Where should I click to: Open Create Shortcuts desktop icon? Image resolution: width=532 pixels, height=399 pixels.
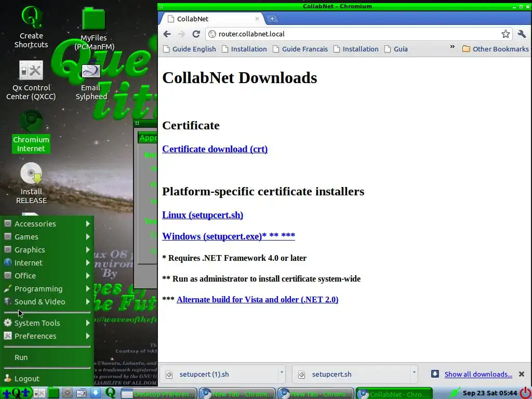click(x=31, y=27)
